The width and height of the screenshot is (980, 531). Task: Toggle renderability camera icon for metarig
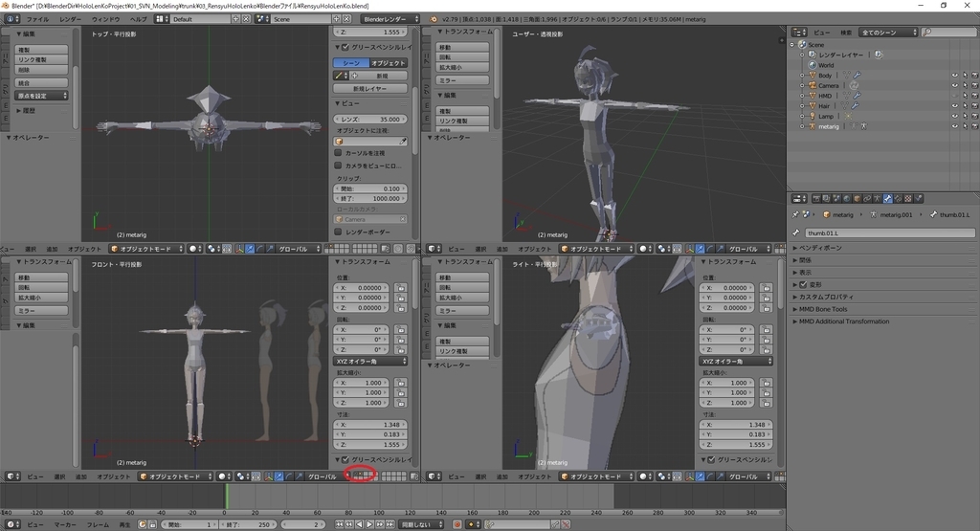975,125
